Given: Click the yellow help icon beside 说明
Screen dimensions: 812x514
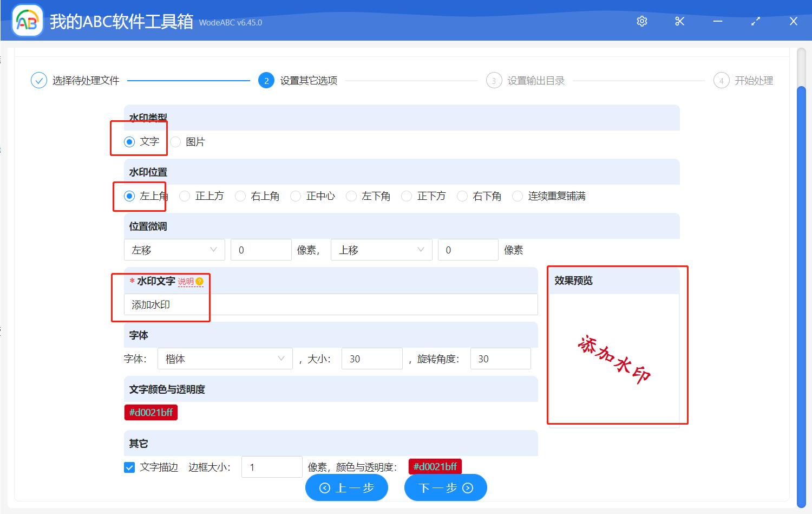Looking at the screenshot, I should pos(199,282).
